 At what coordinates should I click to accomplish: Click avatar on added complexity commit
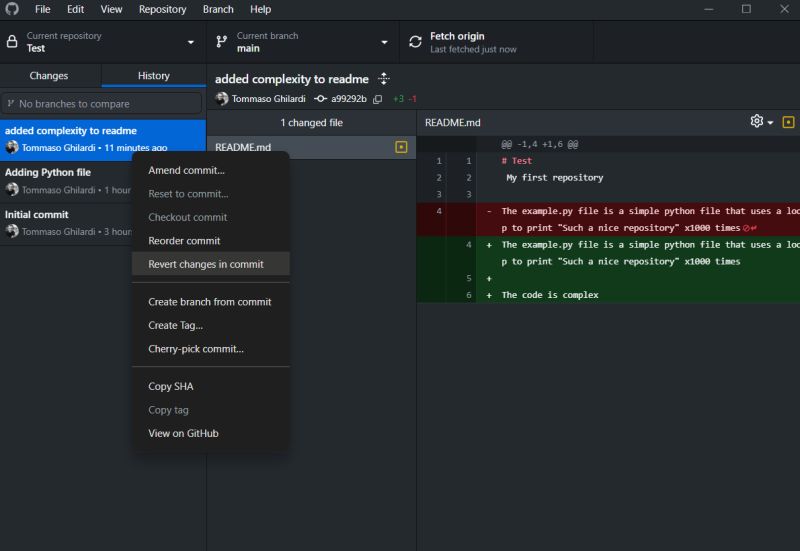[x=12, y=147]
